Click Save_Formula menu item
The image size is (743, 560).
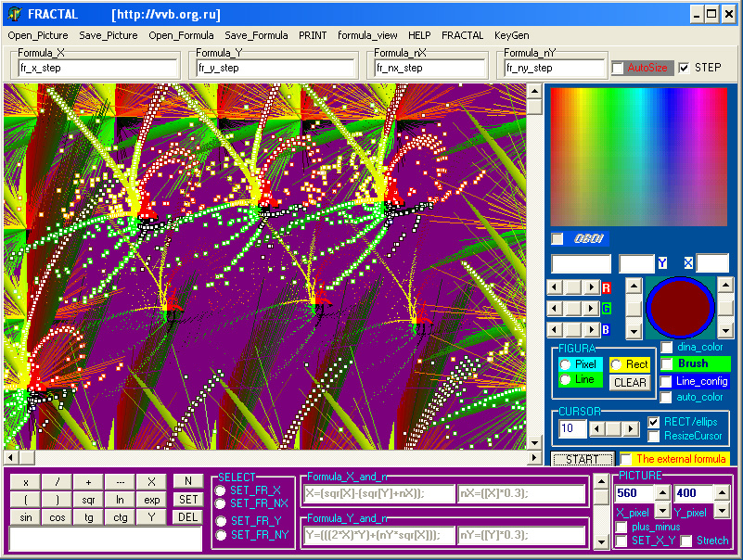pyautogui.click(x=256, y=35)
